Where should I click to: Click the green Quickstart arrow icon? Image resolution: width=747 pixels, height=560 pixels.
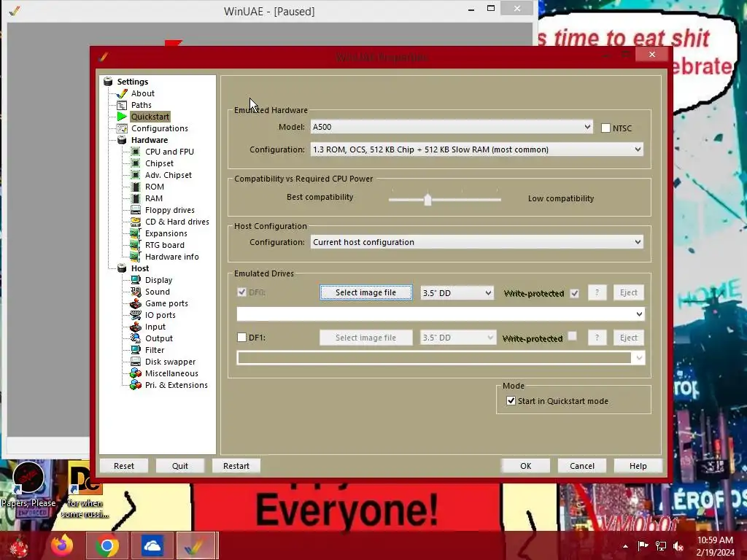pyautogui.click(x=122, y=117)
